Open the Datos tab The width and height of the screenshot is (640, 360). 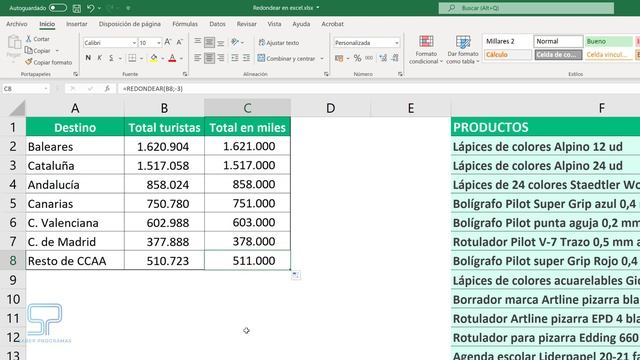click(x=218, y=24)
